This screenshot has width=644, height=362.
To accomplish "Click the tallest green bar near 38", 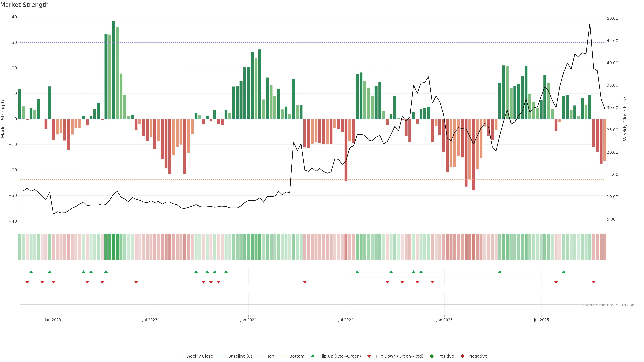I will point(114,70).
